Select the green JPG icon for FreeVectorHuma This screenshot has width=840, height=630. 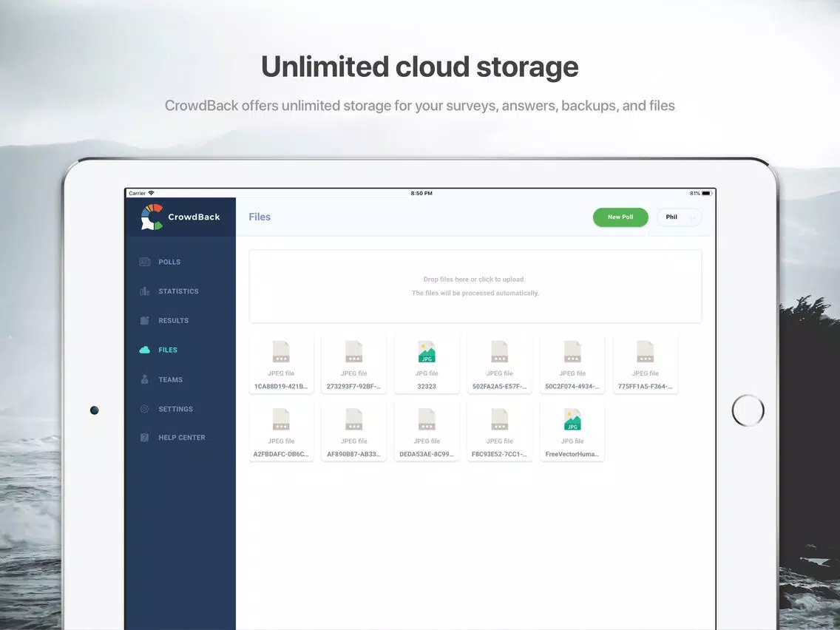pos(572,419)
